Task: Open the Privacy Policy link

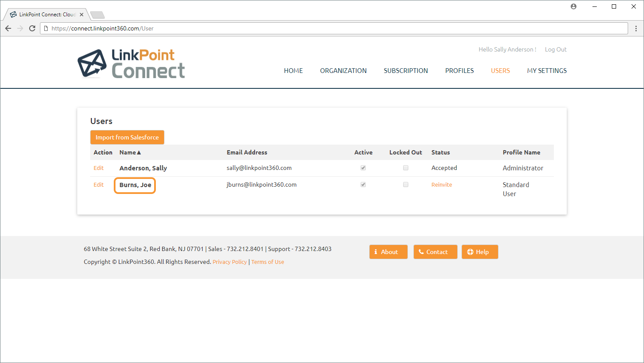Action: point(230,262)
